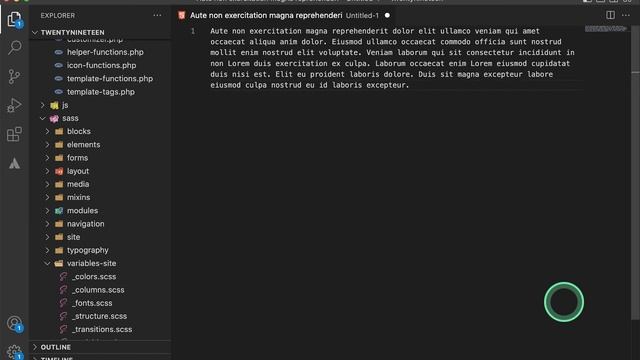Open _transitions.scss file
This screenshot has height=360, width=640.
(x=102, y=329)
